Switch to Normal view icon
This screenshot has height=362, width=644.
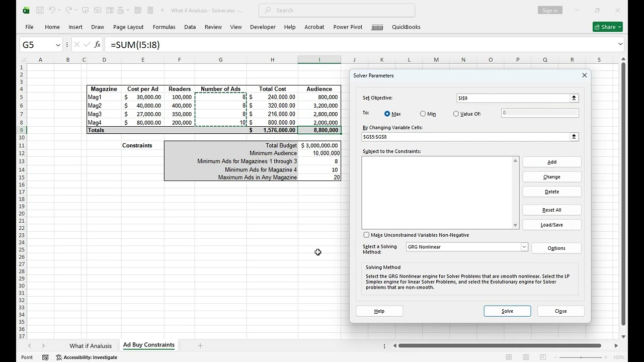click(x=509, y=357)
